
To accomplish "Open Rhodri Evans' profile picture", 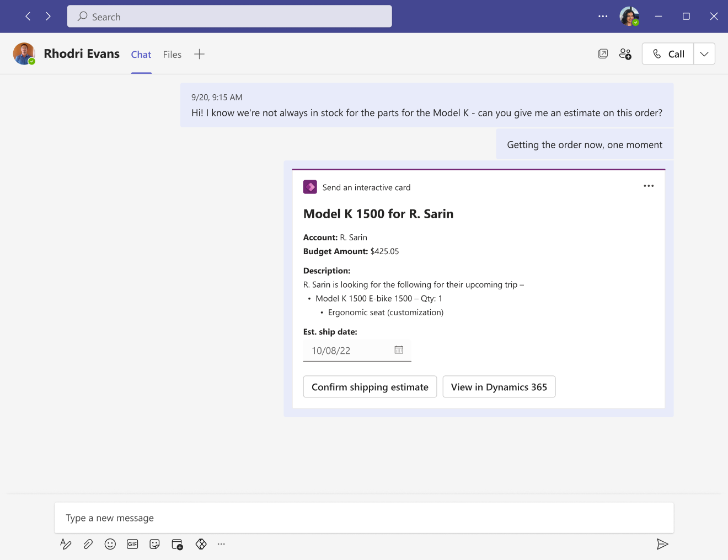I will [x=24, y=53].
